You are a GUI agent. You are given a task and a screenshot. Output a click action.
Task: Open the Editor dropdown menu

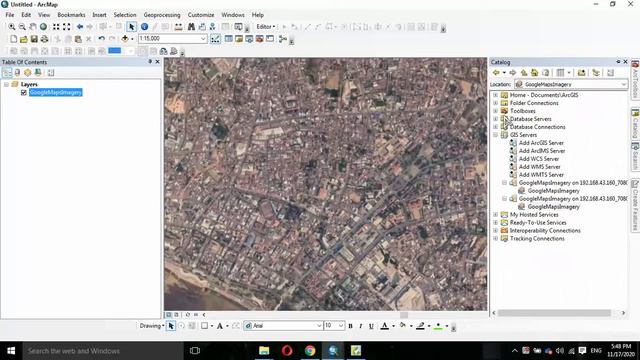266,27
